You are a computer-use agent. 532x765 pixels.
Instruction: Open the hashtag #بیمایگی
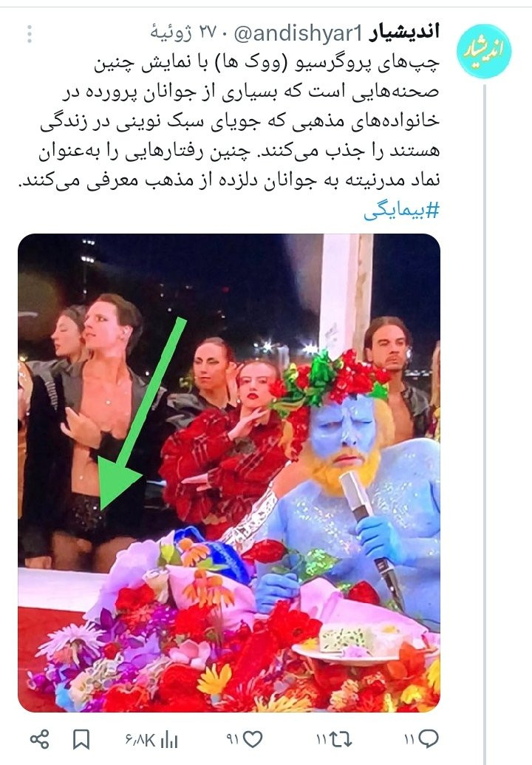coord(401,210)
